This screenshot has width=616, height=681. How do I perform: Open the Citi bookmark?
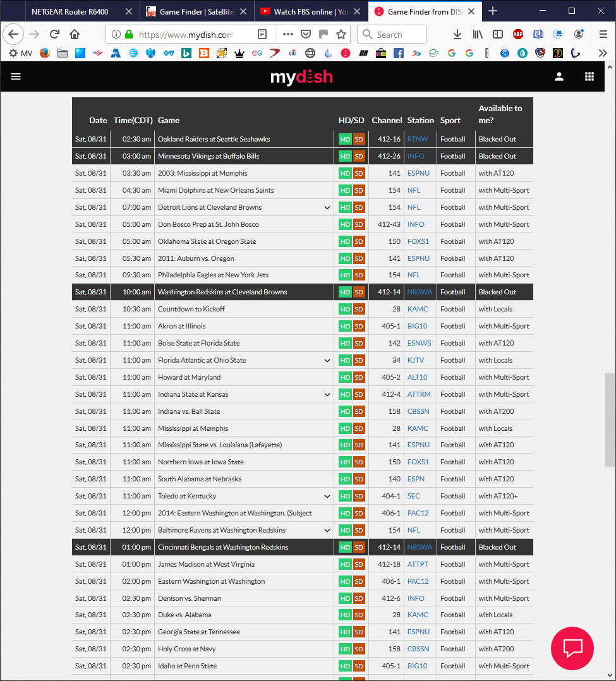[293, 53]
